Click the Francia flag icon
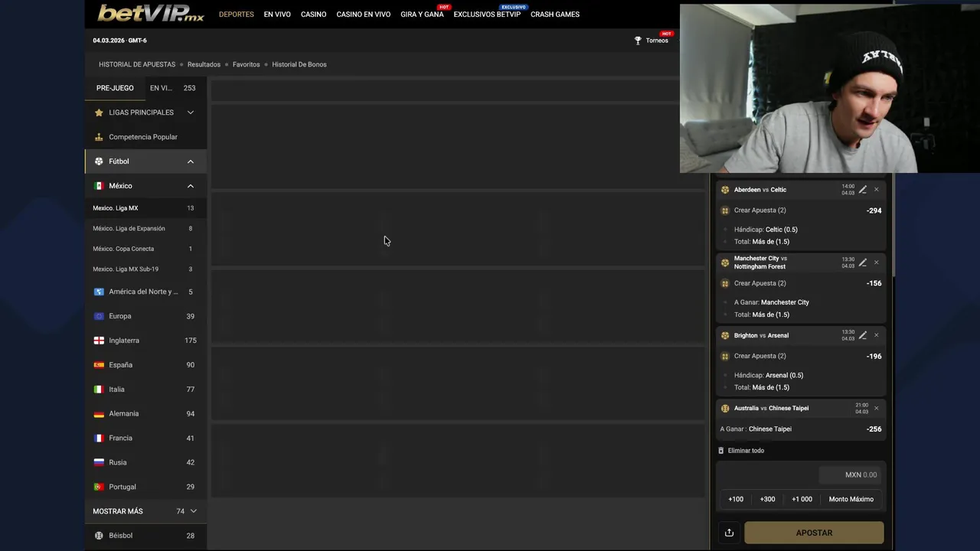Viewport: 980px width, 551px height. click(x=99, y=439)
